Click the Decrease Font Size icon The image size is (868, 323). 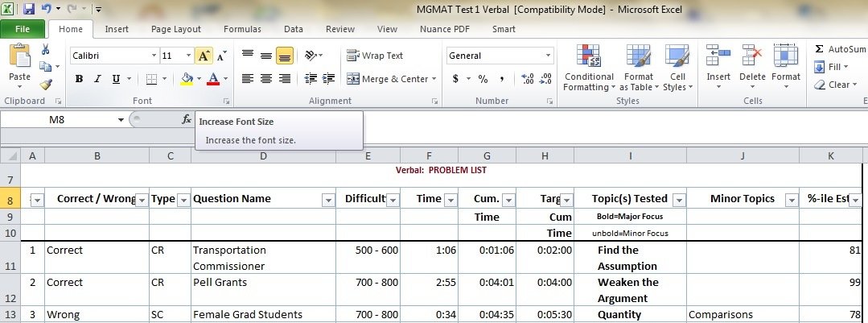click(x=221, y=56)
